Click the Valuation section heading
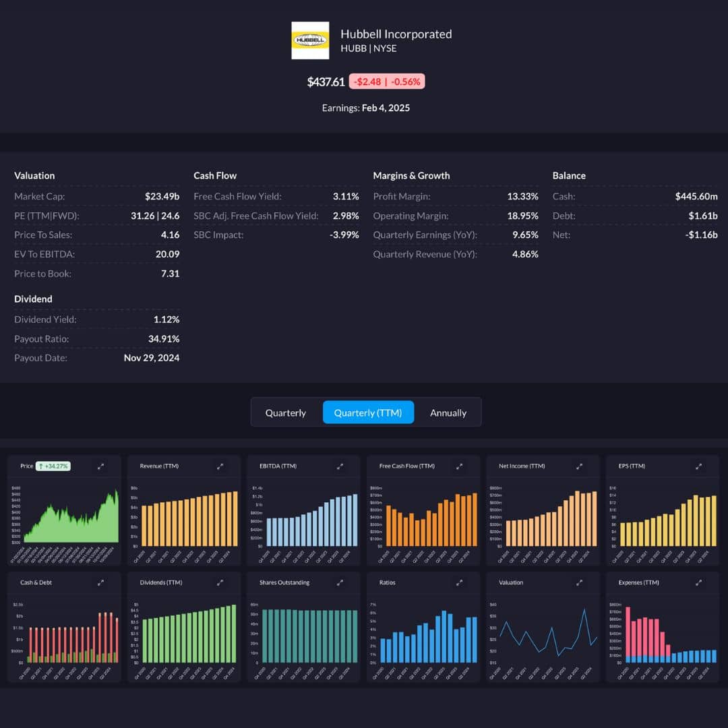This screenshot has height=728, width=728. pos(34,175)
